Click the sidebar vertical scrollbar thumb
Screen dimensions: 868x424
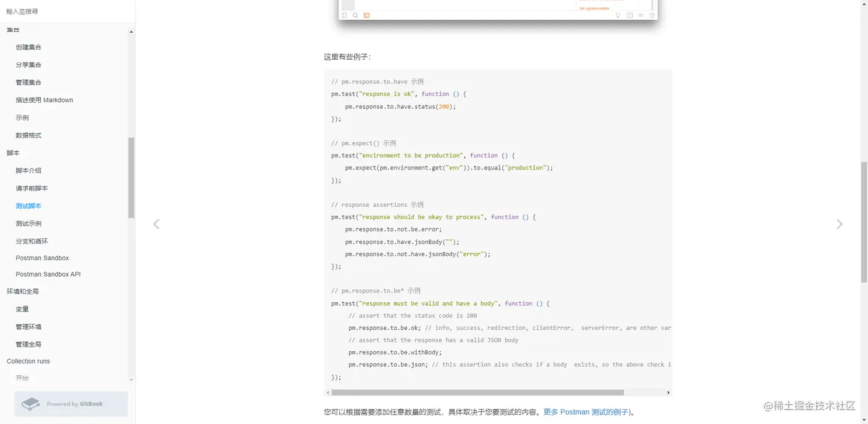click(x=131, y=178)
